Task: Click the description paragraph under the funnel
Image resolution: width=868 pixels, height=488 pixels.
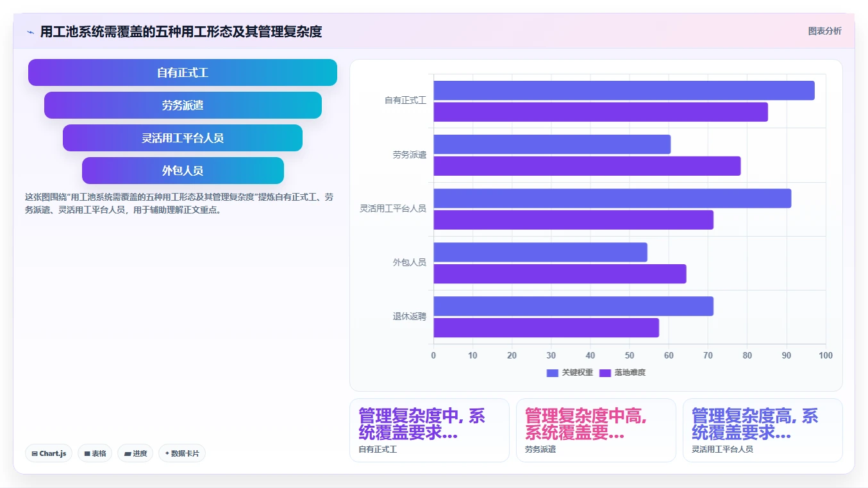Action: pos(179,203)
